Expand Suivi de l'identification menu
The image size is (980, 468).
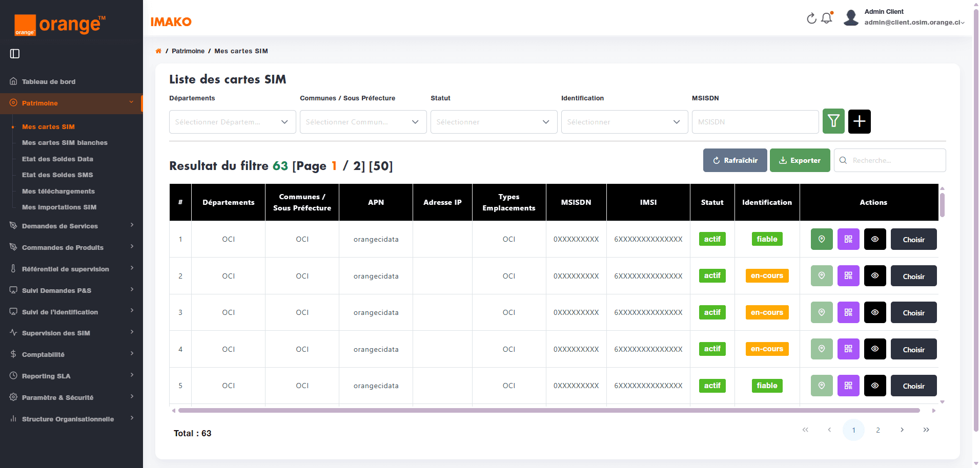pos(71,312)
